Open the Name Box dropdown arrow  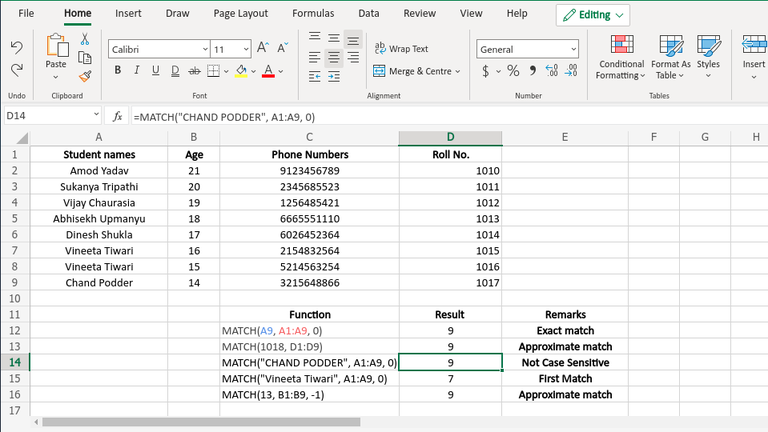[x=96, y=116]
